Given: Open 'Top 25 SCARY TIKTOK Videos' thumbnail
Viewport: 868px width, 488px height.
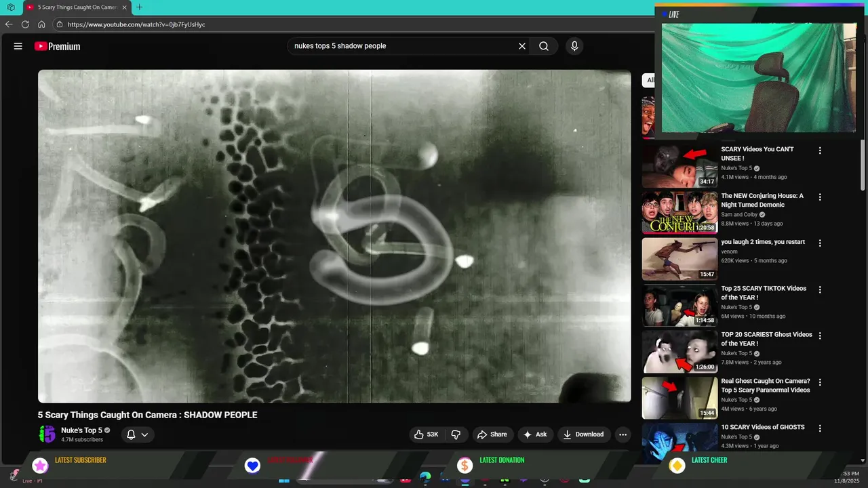Looking at the screenshot, I should click(x=679, y=305).
